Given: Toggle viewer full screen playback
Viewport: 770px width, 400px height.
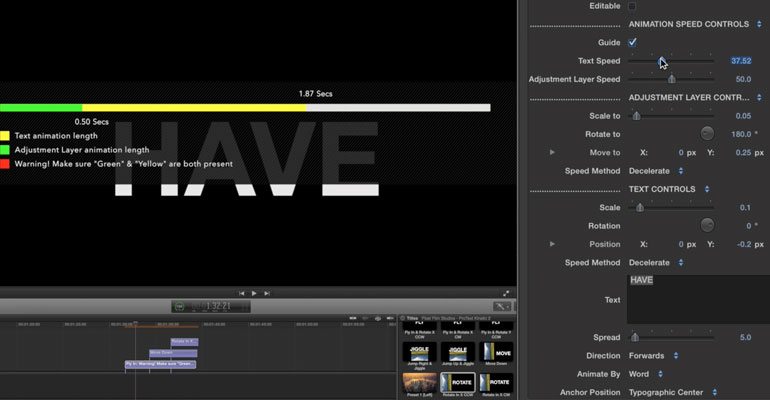Looking at the screenshot, I should [506, 293].
